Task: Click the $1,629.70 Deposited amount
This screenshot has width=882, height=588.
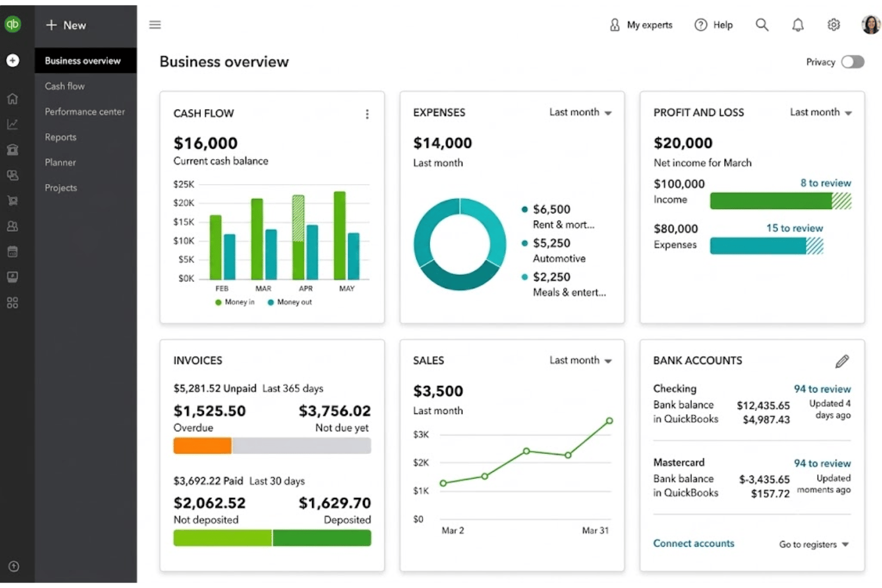Action: [x=334, y=503]
